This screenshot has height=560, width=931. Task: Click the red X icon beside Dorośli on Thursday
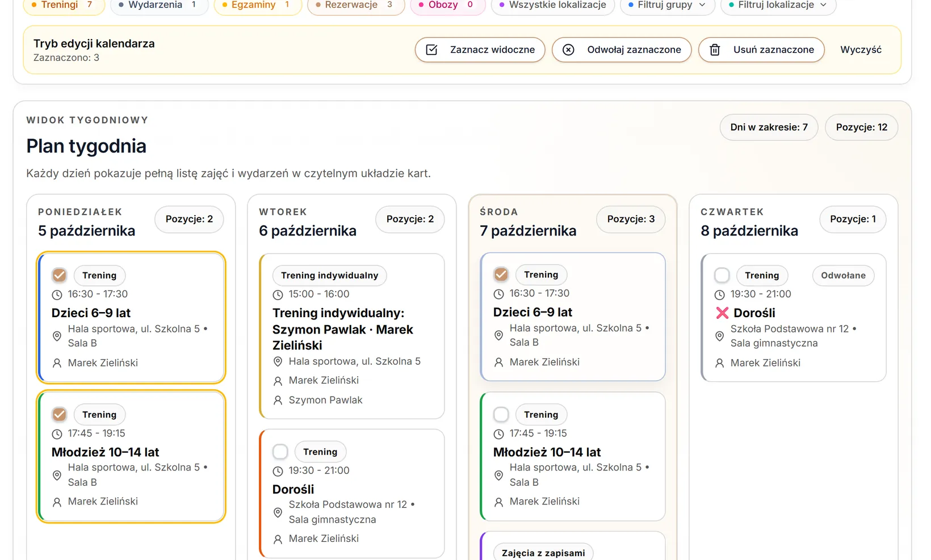click(722, 313)
